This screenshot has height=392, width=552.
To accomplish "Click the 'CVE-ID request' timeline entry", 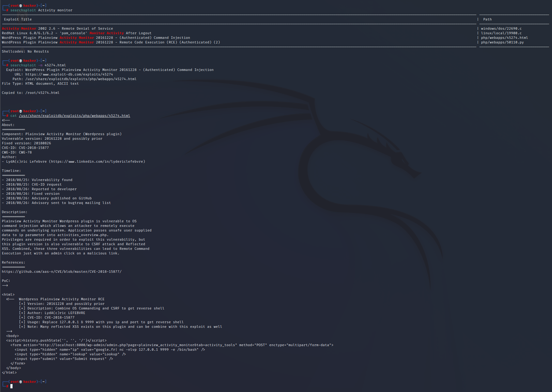I will pyautogui.click(x=32, y=184).
